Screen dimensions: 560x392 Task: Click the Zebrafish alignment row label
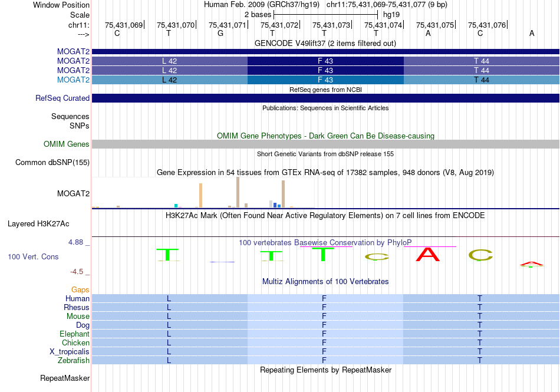74,360
